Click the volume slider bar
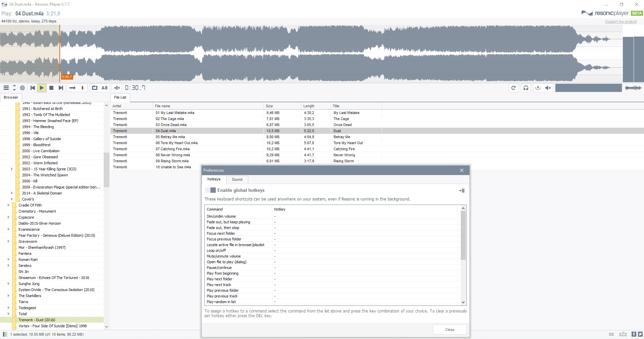 pyautogui.click(x=588, y=88)
